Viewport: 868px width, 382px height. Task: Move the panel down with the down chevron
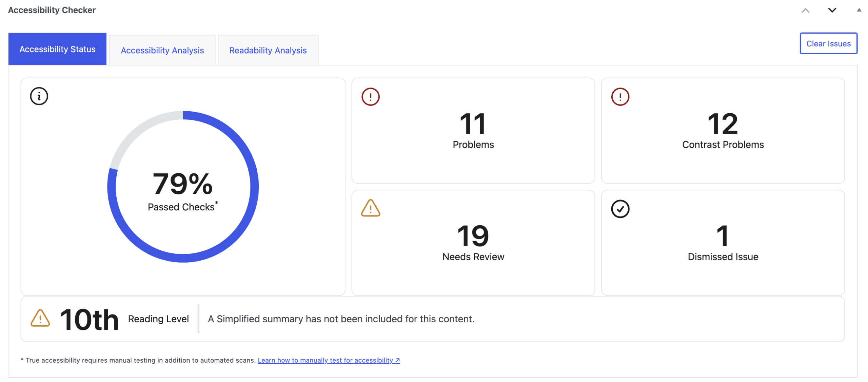[x=832, y=10]
